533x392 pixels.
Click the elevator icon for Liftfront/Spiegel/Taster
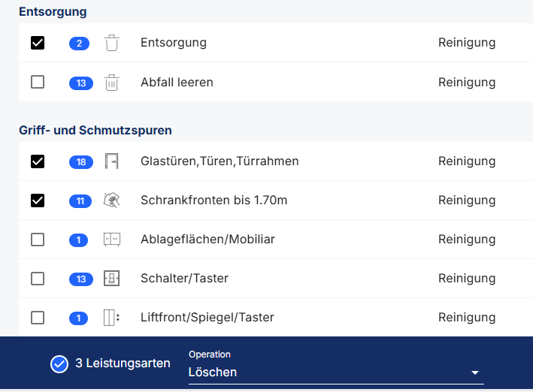[x=111, y=318]
